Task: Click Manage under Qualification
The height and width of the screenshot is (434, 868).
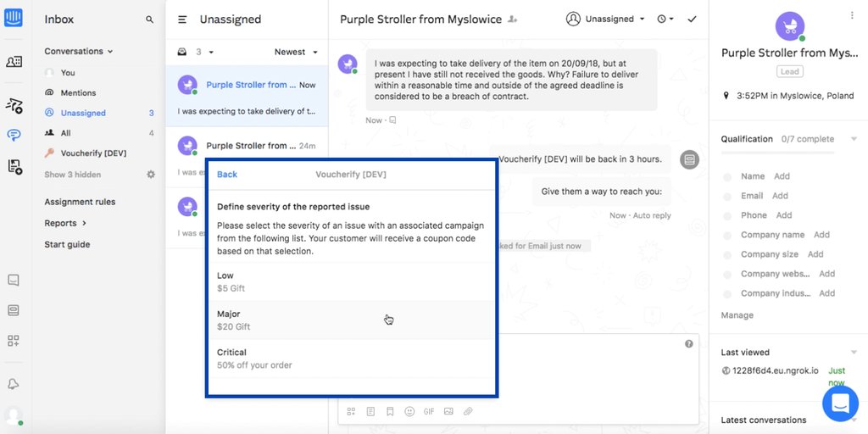Action: click(737, 315)
